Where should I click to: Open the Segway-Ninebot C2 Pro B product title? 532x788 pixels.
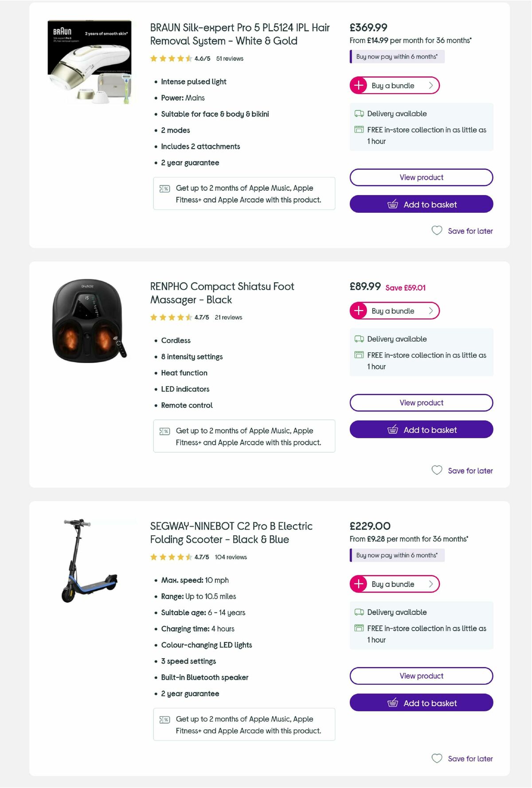pyautogui.click(x=231, y=533)
